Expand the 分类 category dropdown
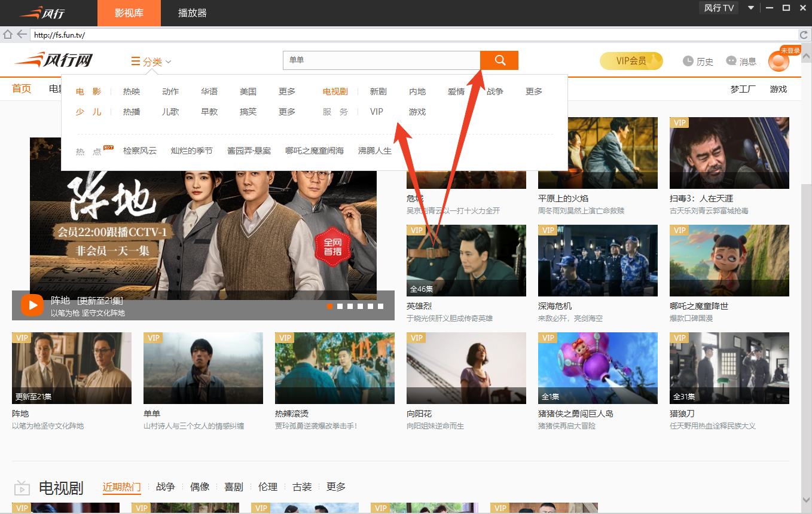The height and width of the screenshot is (514, 812). click(152, 62)
